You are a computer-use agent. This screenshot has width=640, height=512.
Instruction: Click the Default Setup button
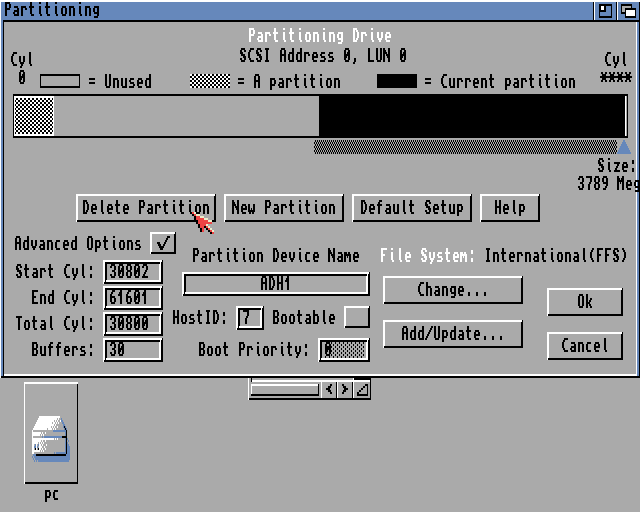coord(411,208)
